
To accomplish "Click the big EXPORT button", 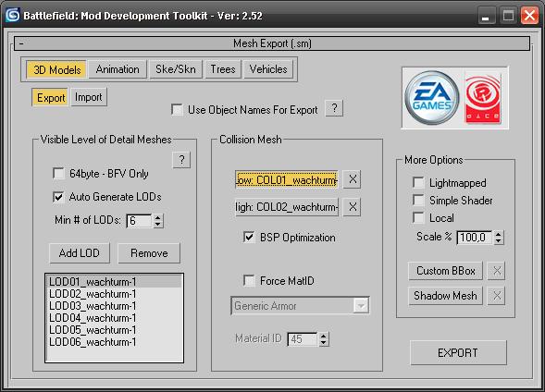I will click(458, 353).
